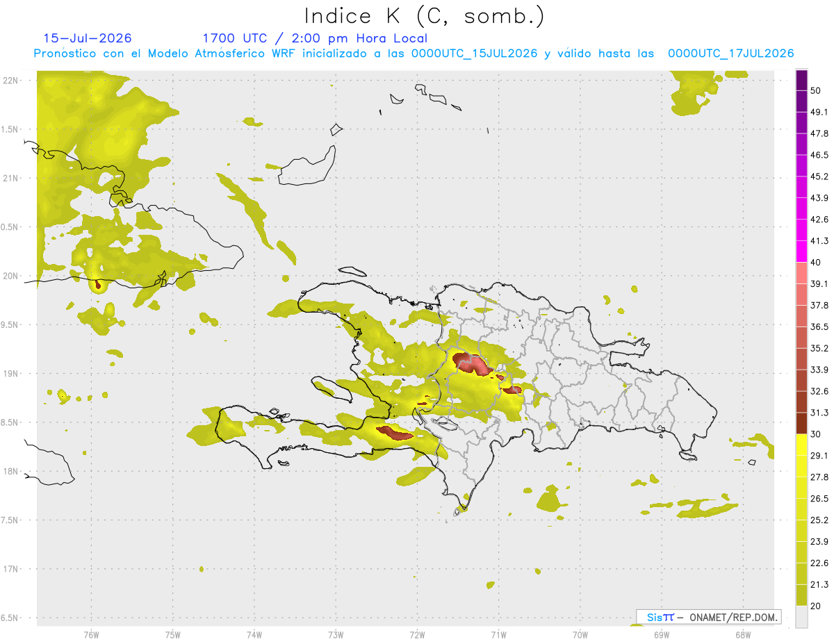Click the "70W" longitude label
834x644 pixels.
pyautogui.click(x=580, y=635)
